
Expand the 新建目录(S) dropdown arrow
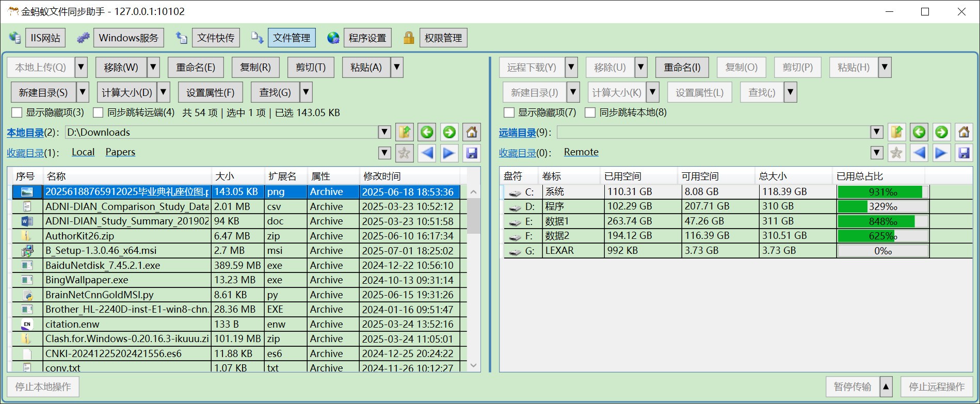[83, 93]
